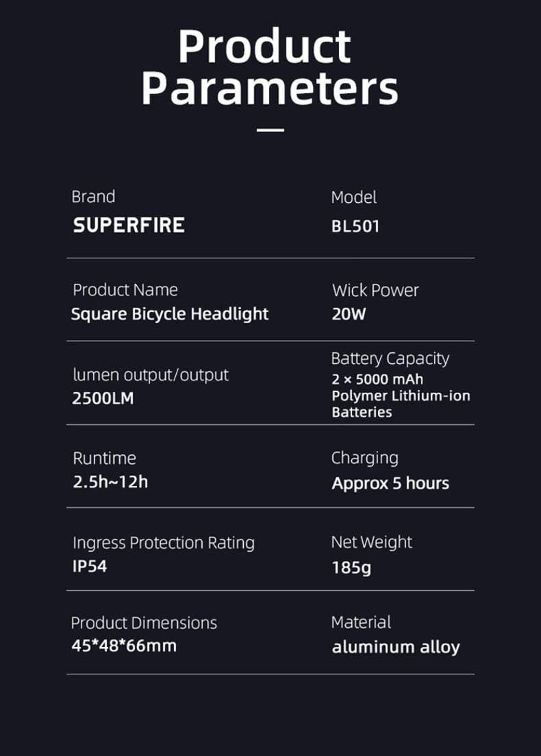
Task: Select the 185g net weight value
Action: [x=351, y=568]
